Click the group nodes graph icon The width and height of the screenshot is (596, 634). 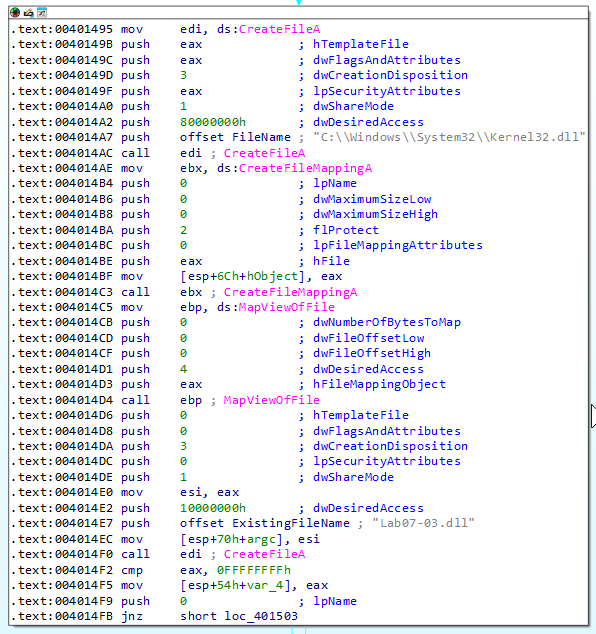tap(42, 13)
